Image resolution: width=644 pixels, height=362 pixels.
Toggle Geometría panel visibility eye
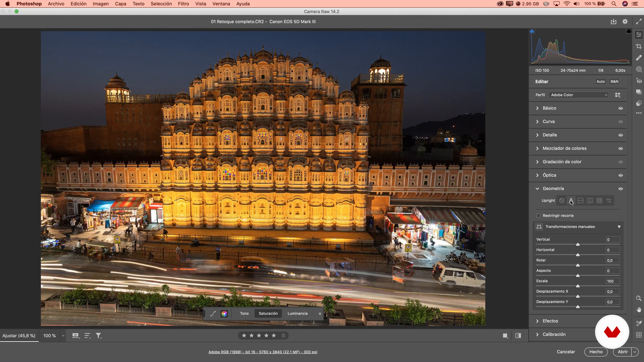[621, 189]
